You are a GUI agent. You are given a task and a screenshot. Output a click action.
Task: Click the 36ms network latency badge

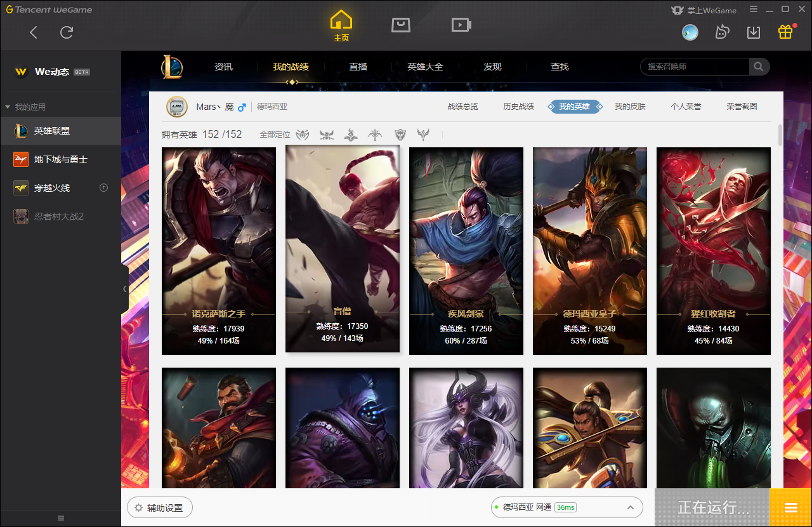pos(565,507)
